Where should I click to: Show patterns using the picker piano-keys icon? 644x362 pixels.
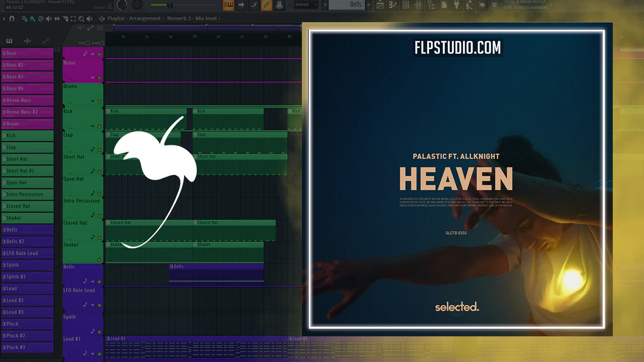10,41
